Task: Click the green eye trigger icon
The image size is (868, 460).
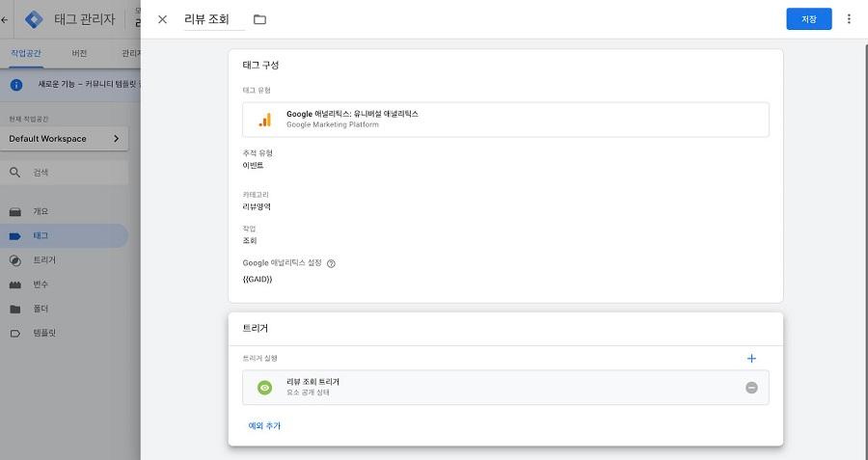Action: 264,388
